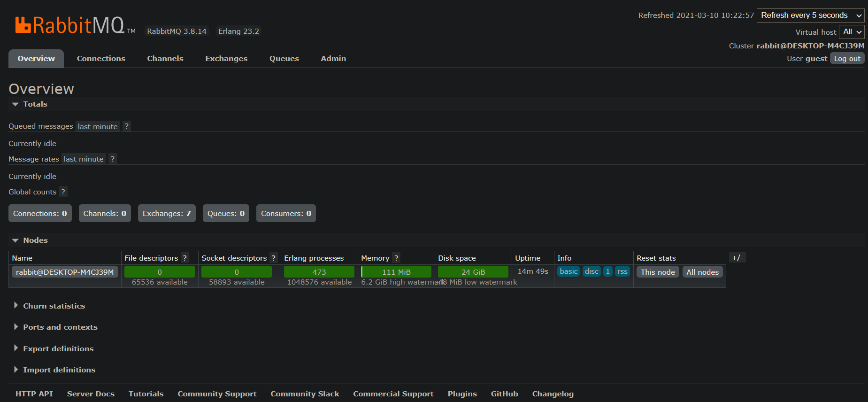This screenshot has width=868, height=402.
Task: Show File descriptors help tooltip
Action: tap(185, 258)
